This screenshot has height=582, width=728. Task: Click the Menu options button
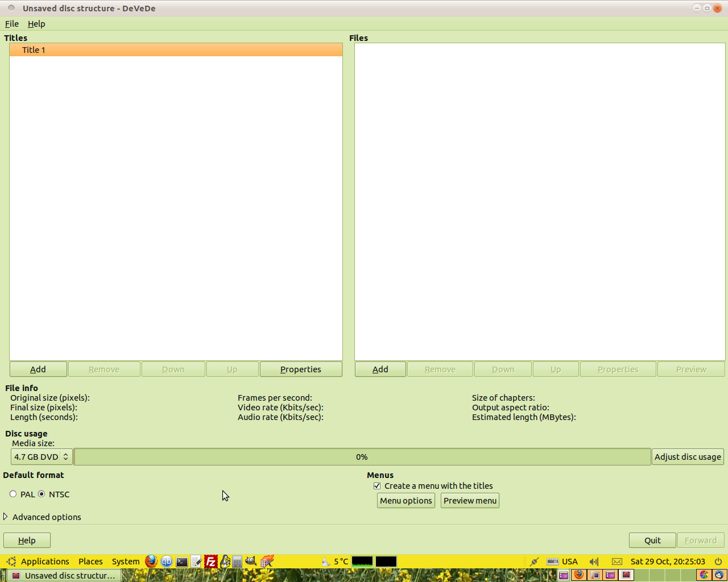coord(406,501)
